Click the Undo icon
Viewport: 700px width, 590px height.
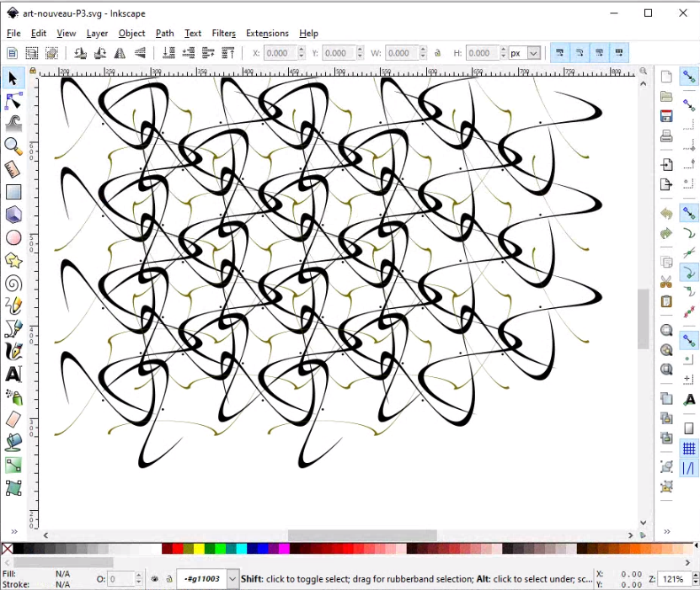click(665, 213)
